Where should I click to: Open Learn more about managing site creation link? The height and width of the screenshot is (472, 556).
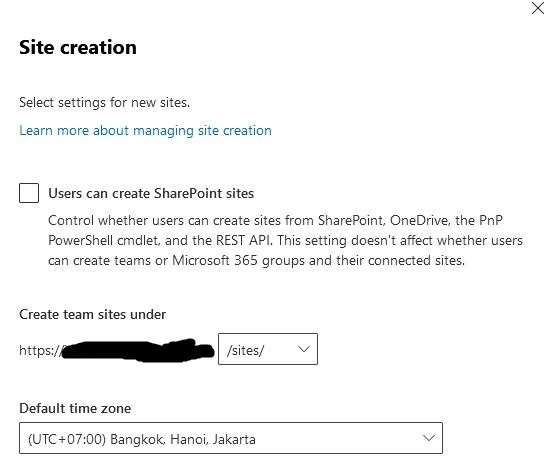pos(145,131)
